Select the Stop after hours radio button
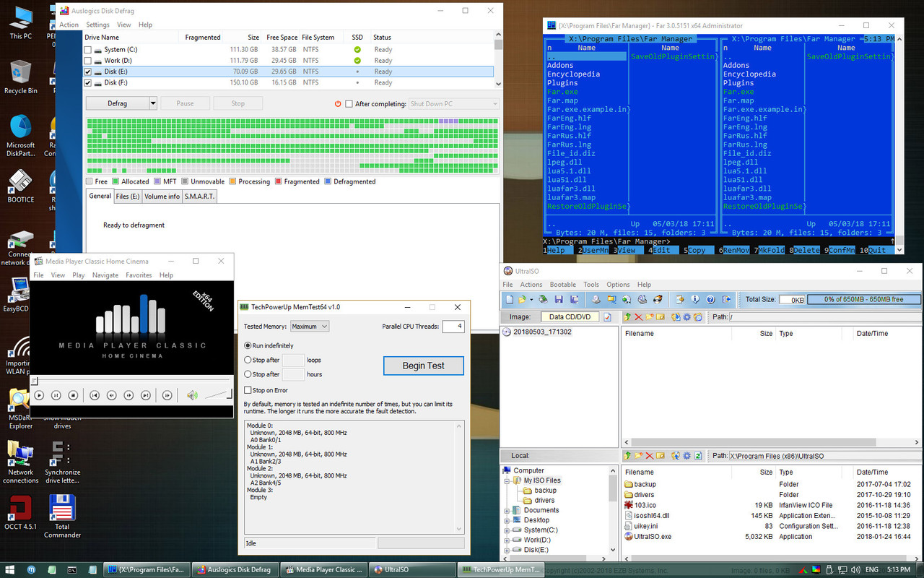The image size is (924, 578). tap(248, 374)
